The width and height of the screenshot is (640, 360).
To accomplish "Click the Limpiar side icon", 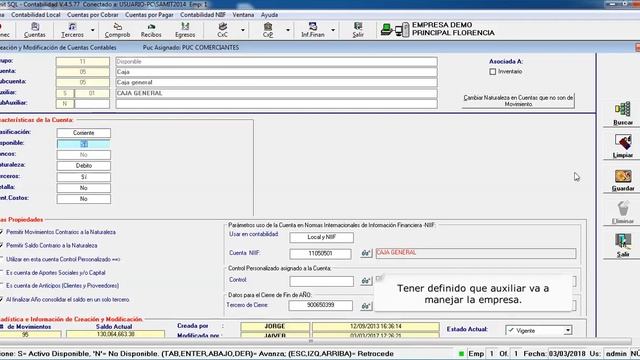I will [x=623, y=146].
